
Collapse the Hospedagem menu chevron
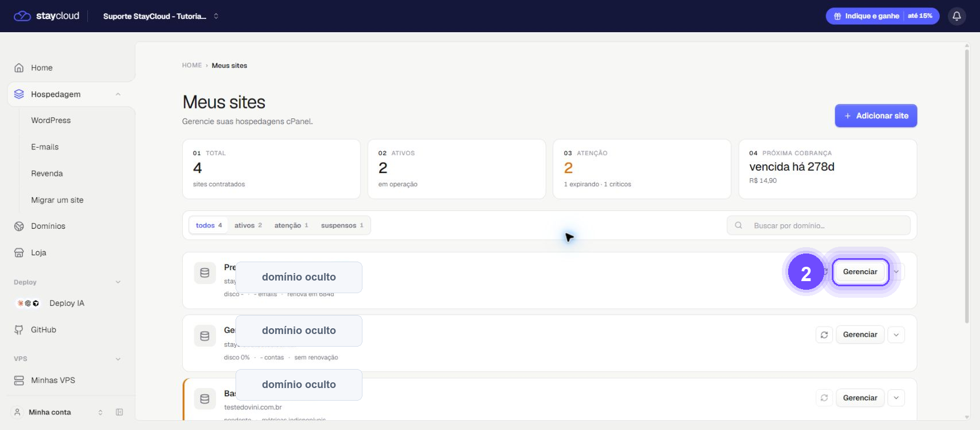(118, 94)
